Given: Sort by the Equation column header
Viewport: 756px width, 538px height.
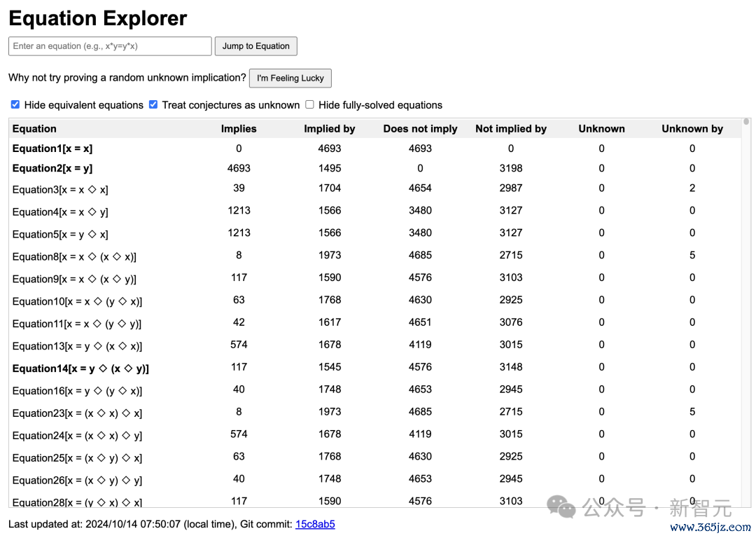Looking at the screenshot, I should [34, 129].
